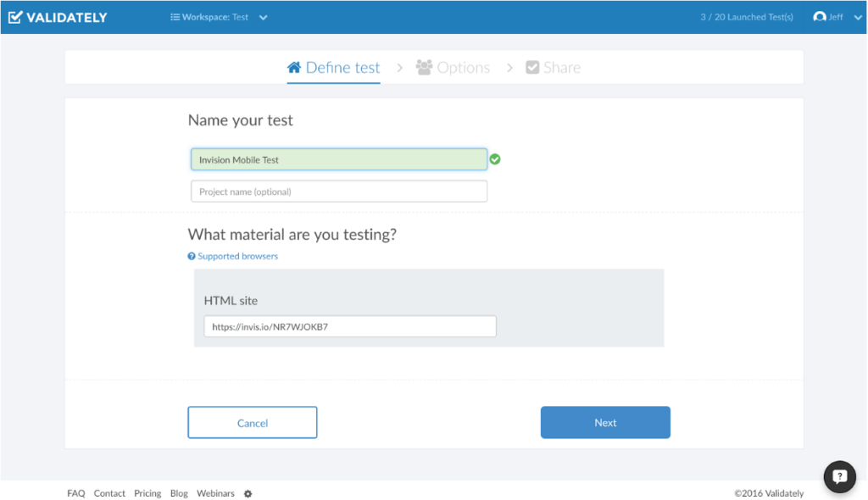The height and width of the screenshot is (500, 868).
Task: Click the question mark icon by Supported browsers
Action: pyautogui.click(x=192, y=257)
